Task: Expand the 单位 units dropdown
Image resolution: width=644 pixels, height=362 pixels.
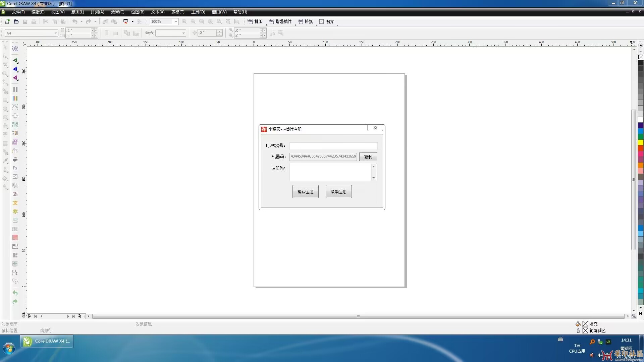Action: tap(183, 33)
